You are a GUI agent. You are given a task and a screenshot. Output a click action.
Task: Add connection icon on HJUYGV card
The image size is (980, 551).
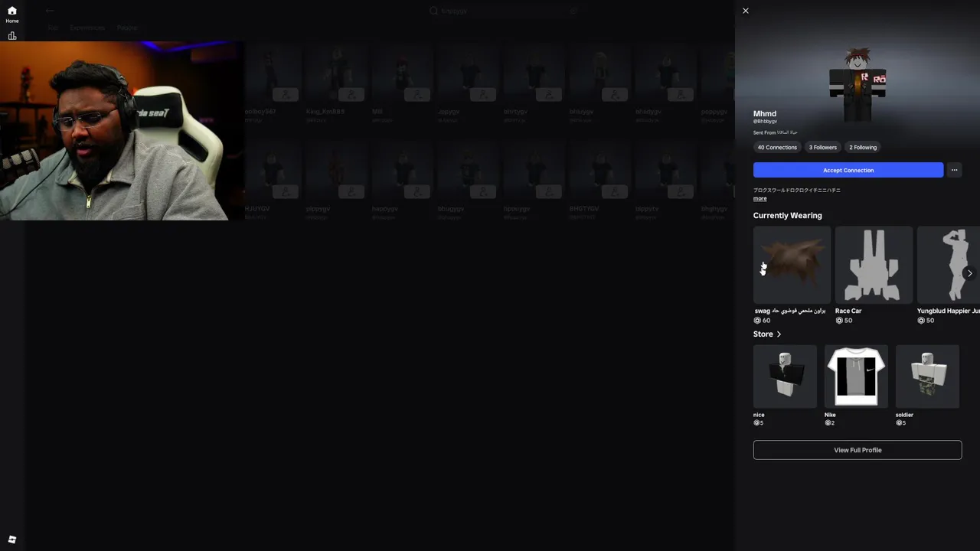click(x=286, y=192)
